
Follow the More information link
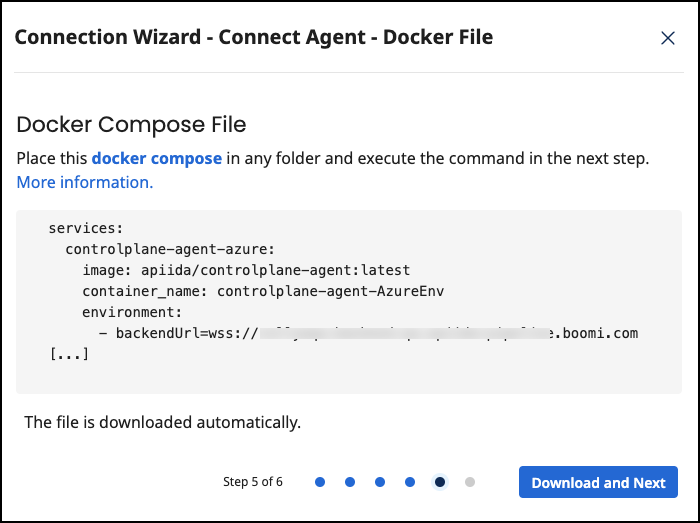(x=85, y=182)
